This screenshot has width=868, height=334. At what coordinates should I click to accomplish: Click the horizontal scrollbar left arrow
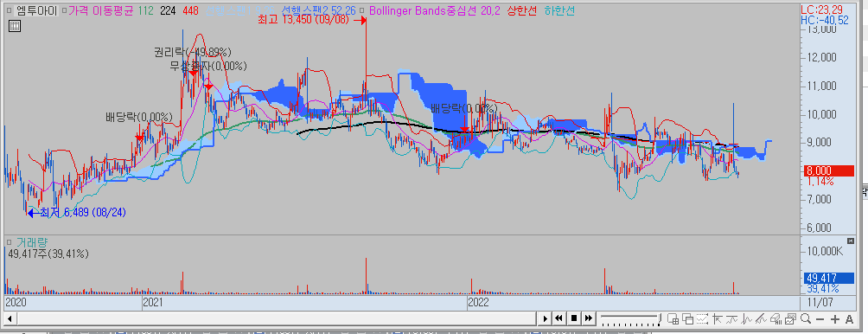pyautogui.click(x=10, y=318)
